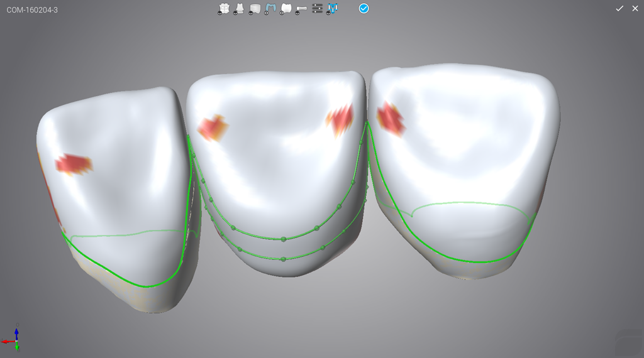Click the blue circled checkmark button

[364, 8]
